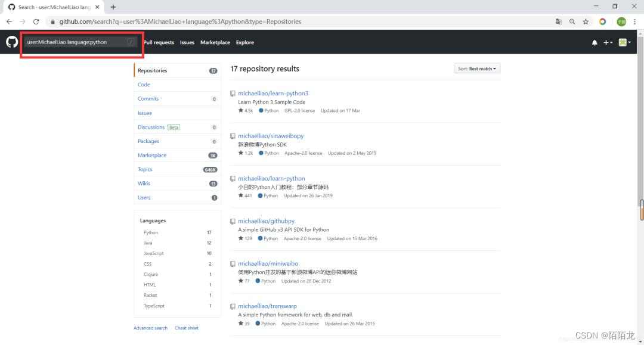Filter results by HTML language
This screenshot has height=345, width=644.
point(178,285)
